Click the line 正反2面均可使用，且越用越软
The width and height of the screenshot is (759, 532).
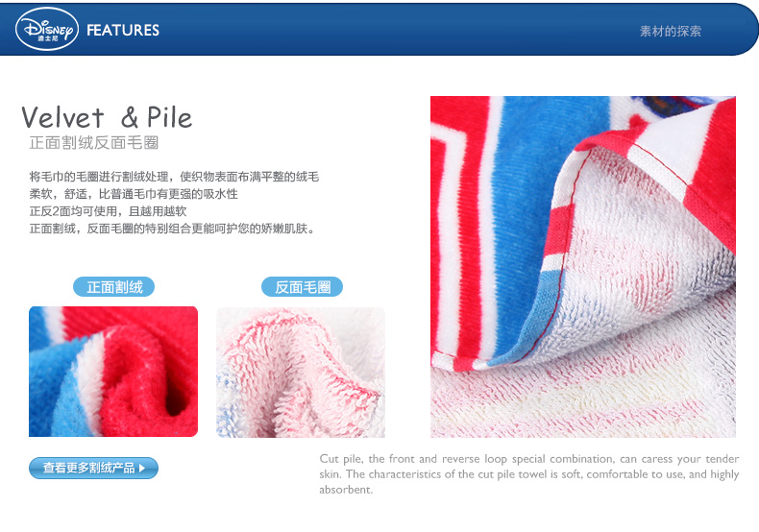click(108, 211)
